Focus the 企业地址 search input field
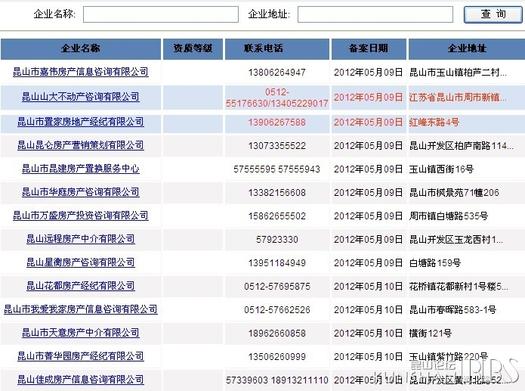This screenshot has height=391, width=525. pos(375,14)
